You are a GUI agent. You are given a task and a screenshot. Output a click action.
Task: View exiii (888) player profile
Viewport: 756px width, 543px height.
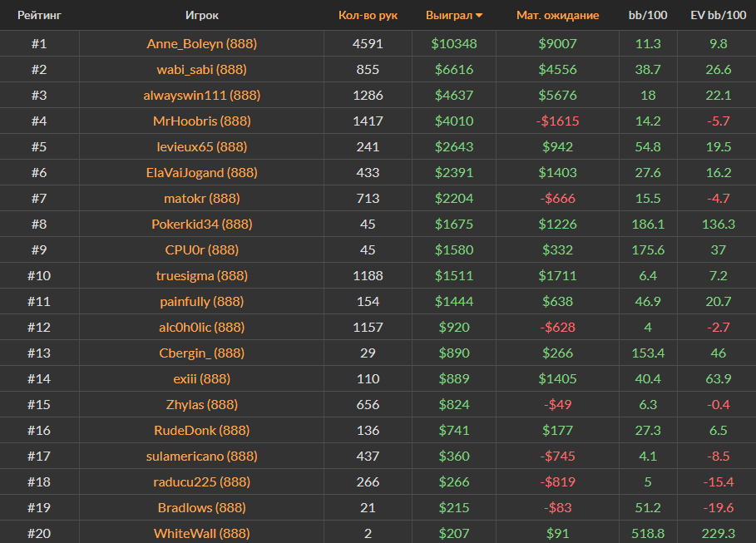pos(202,379)
